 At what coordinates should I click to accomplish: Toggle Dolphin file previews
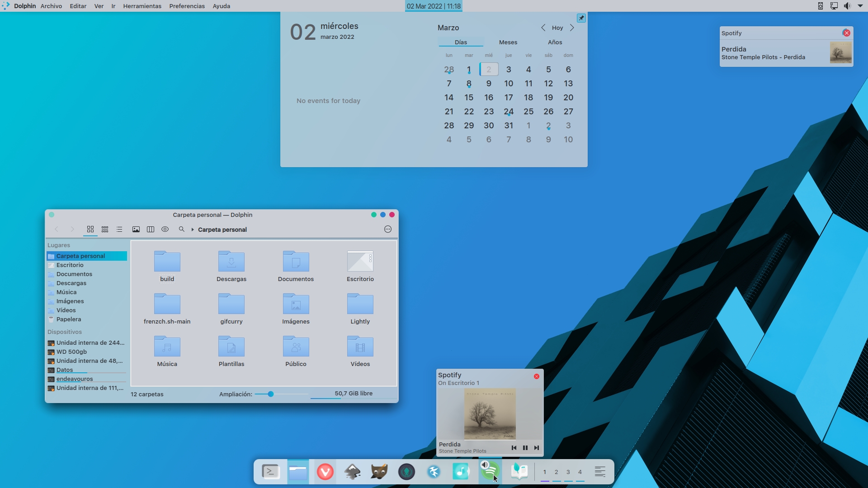pyautogui.click(x=136, y=230)
